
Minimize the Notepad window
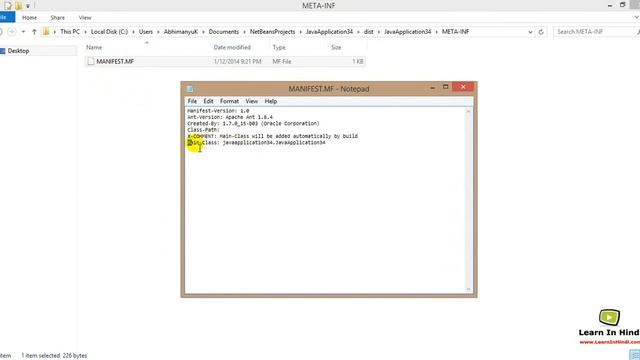(x=432, y=87)
